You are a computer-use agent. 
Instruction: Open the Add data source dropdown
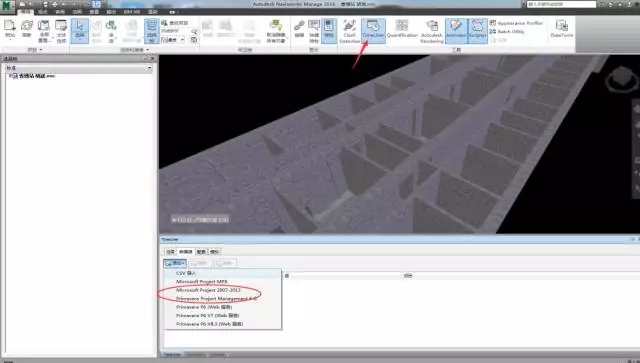[x=175, y=263]
